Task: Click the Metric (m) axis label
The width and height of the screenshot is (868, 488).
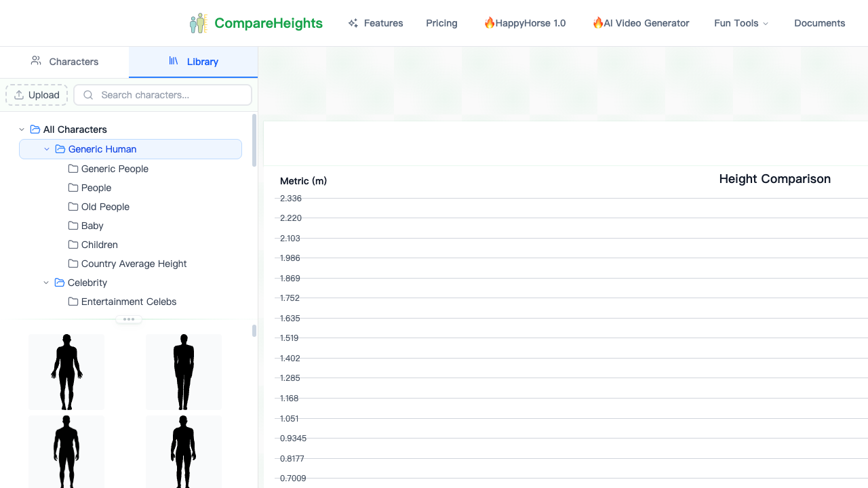Action: (x=303, y=181)
